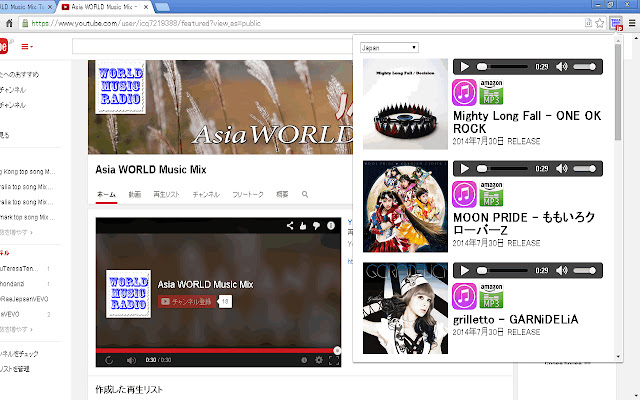Mute the MOON PRIDE audio player
This screenshot has width=640, height=400.
coord(562,168)
